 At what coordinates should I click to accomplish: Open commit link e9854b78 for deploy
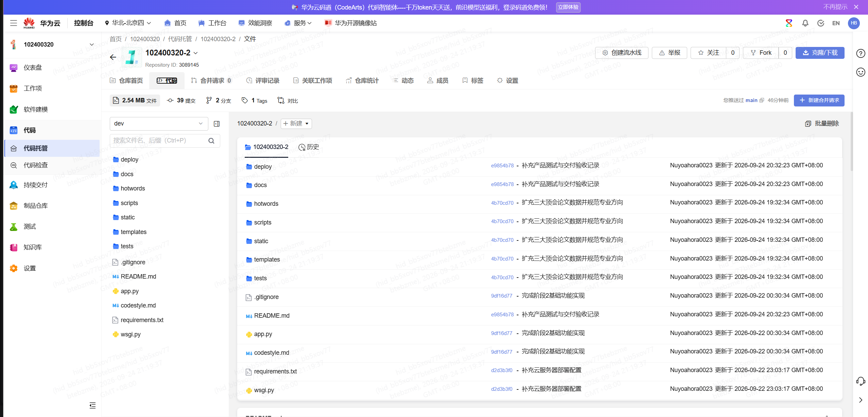click(x=502, y=166)
